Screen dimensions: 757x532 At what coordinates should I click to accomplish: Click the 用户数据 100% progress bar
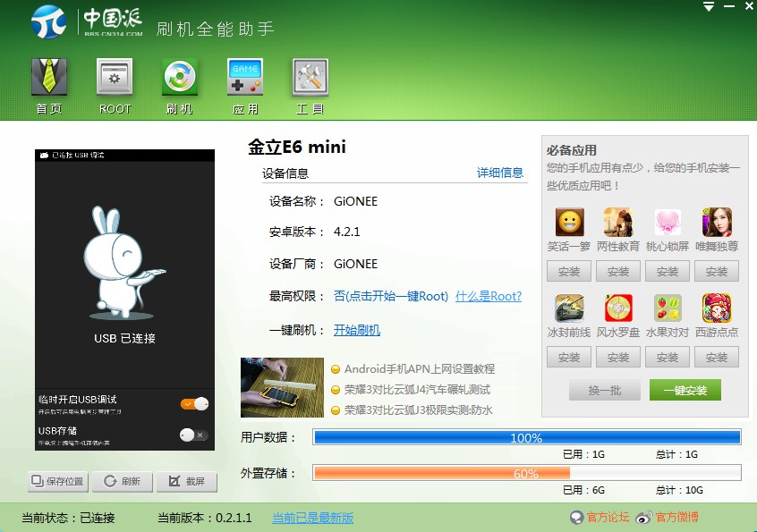pos(527,437)
